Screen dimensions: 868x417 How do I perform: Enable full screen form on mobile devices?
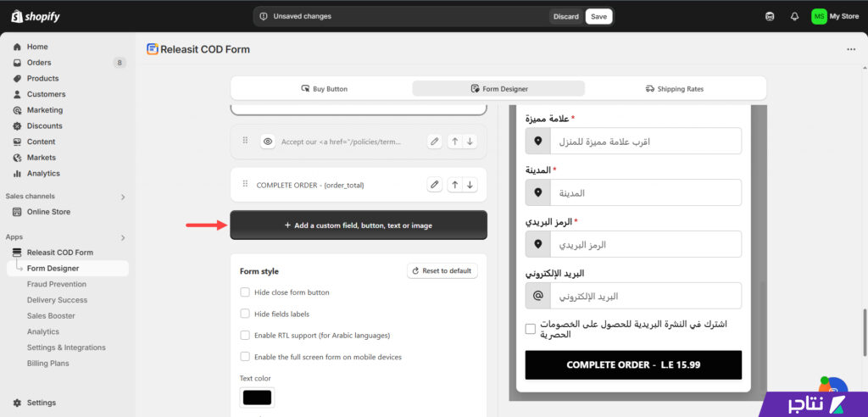point(245,357)
